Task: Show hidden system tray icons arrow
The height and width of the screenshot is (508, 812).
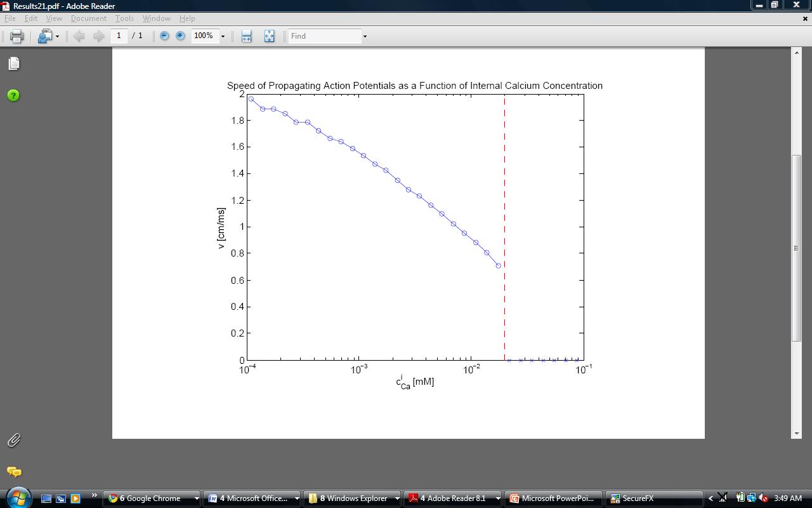Action: [710, 498]
